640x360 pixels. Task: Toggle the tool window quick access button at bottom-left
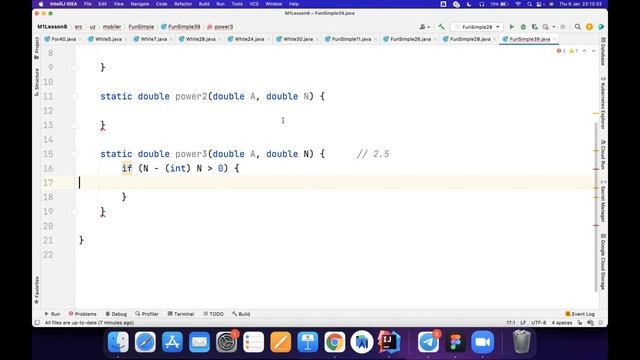click(x=37, y=322)
